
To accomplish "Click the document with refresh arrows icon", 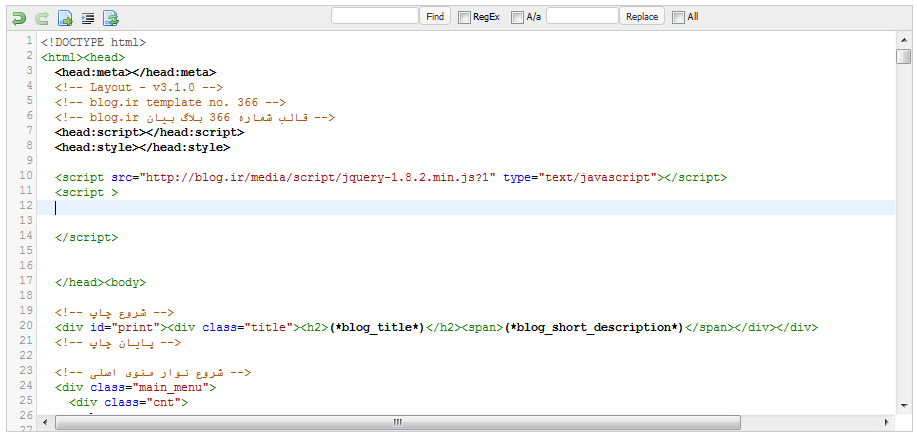I will 111,17.
